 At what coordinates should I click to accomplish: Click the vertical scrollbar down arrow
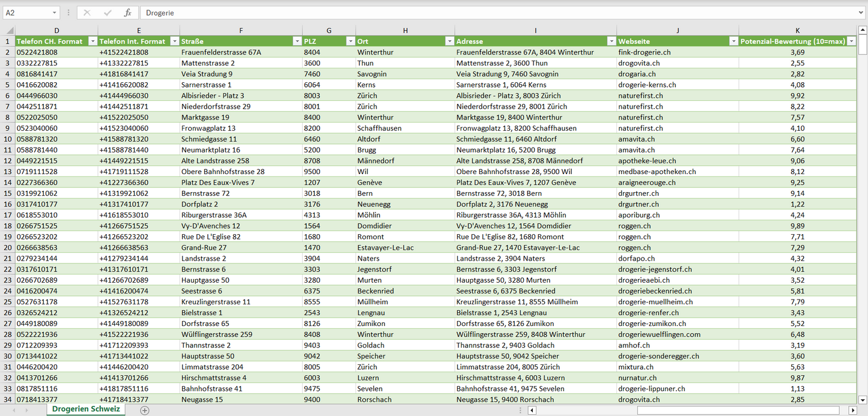tap(863, 399)
